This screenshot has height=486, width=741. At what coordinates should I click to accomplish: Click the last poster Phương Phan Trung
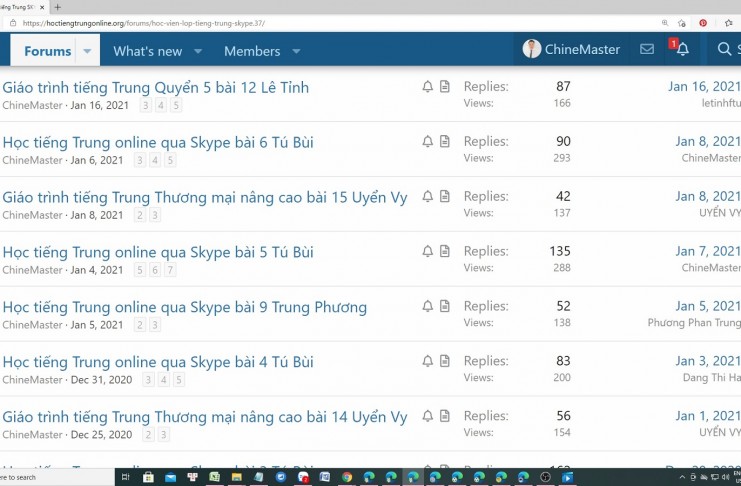tap(694, 322)
